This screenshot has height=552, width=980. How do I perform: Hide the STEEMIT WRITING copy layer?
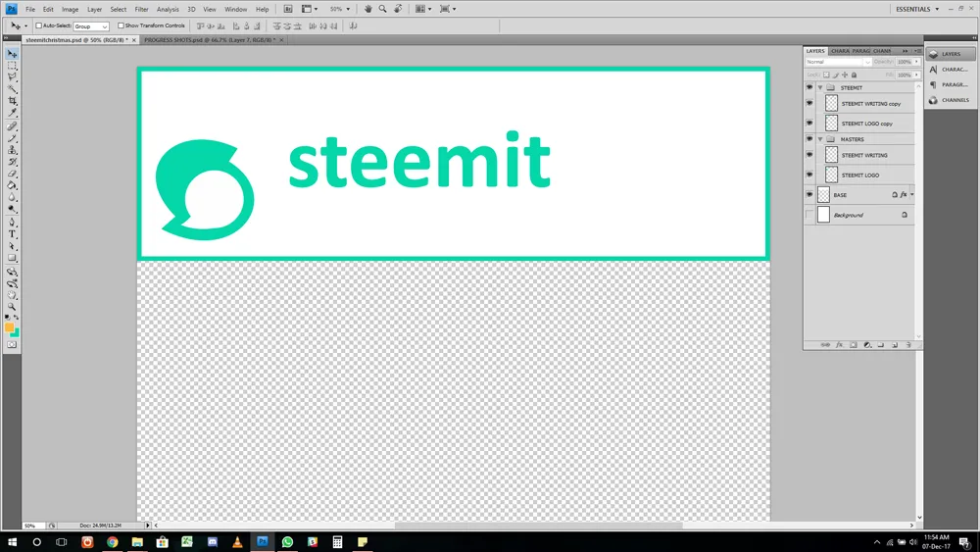pos(809,103)
